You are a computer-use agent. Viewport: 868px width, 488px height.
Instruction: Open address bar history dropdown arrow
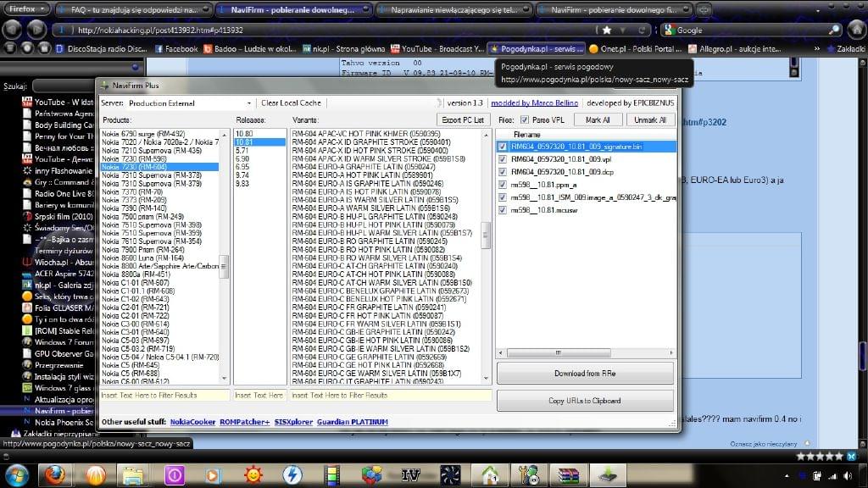pyautogui.click(x=623, y=30)
